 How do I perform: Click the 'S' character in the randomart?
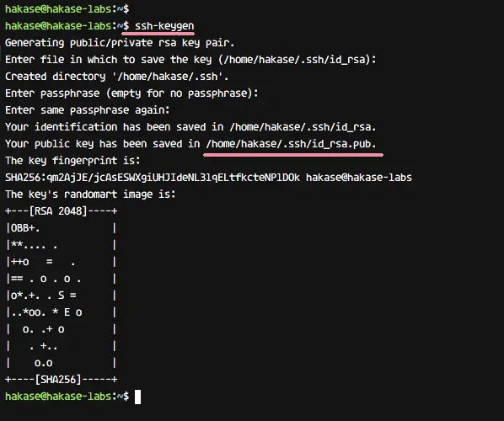(x=61, y=295)
